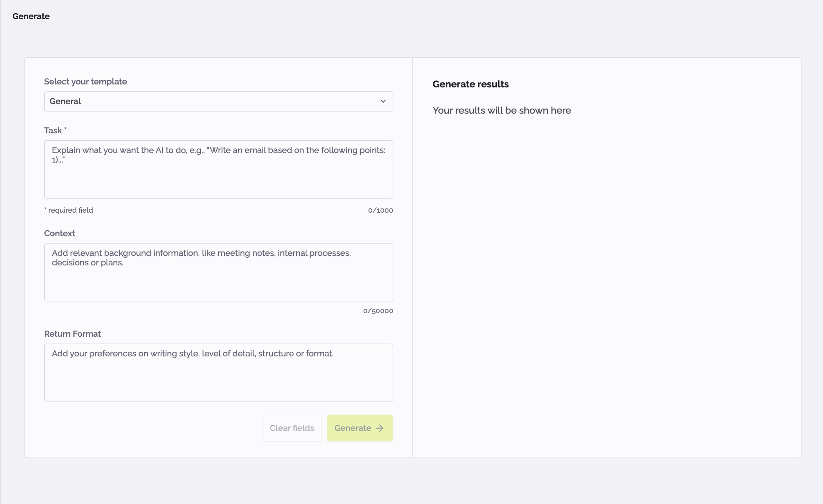Click the General template dropdown box
The image size is (823, 504).
coord(218,101)
